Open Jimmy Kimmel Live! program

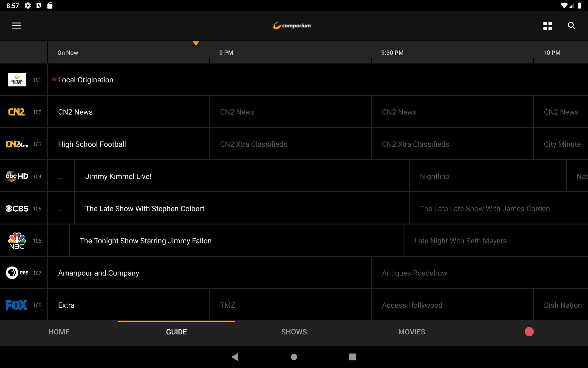pyautogui.click(x=242, y=176)
